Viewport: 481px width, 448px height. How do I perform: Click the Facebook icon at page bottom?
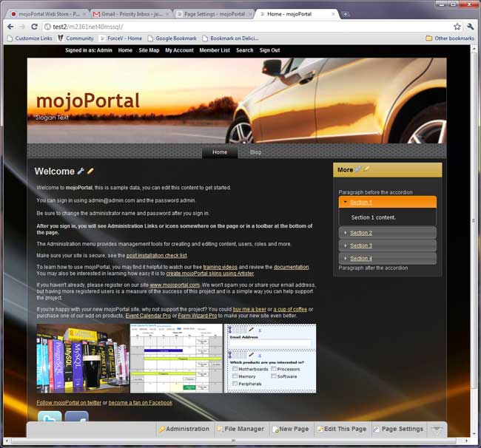coord(76,420)
